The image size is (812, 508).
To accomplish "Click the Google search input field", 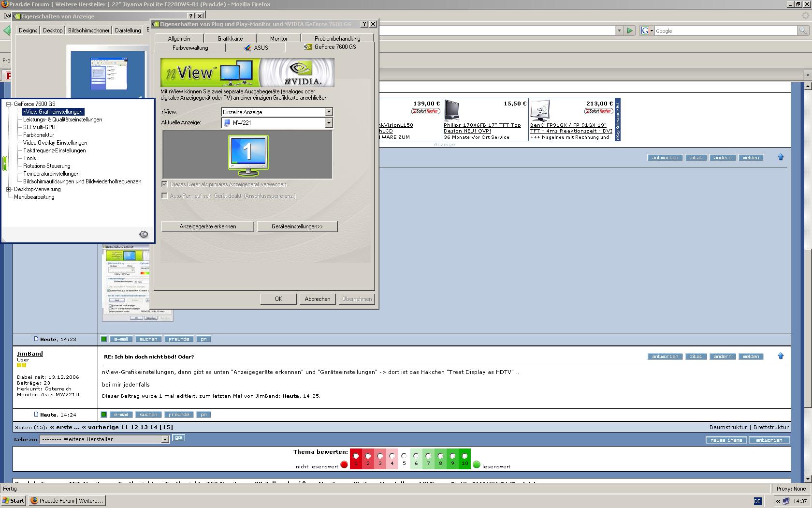I will 725,31.
